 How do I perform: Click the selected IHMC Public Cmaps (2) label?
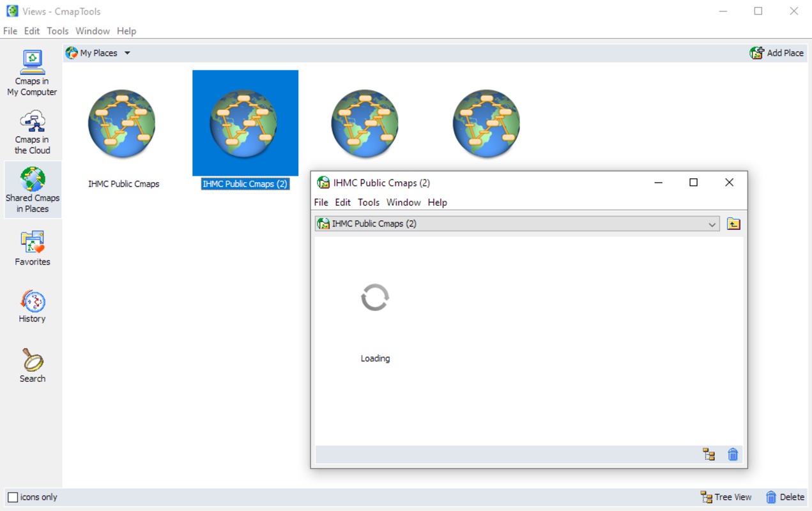(x=245, y=184)
